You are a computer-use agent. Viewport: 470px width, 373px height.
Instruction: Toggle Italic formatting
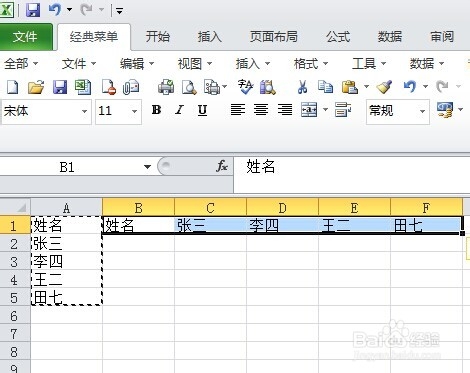180,110
